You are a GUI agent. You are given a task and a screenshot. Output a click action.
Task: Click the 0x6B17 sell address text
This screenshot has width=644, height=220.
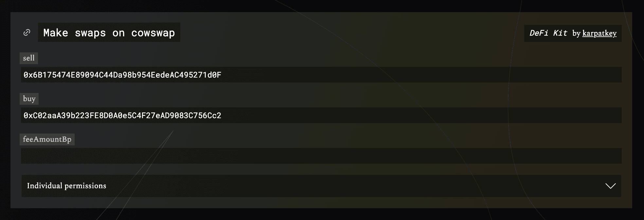[122, 75]
